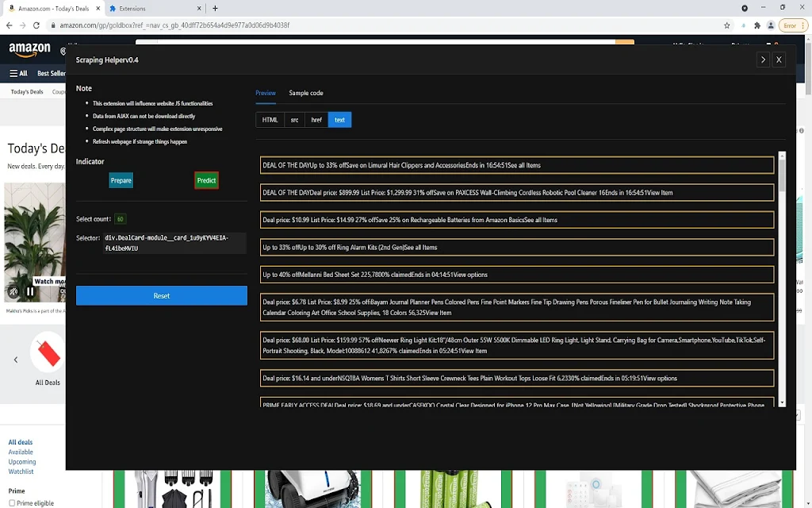The height and width of the screenshot is (508, 812).
Task: Click the browser reload icon
Action: tap(36, 25)
